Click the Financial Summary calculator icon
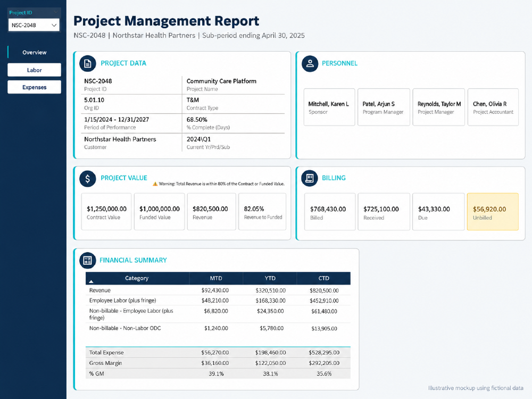This screenshot has height=399, width=532. pos(88,260)
